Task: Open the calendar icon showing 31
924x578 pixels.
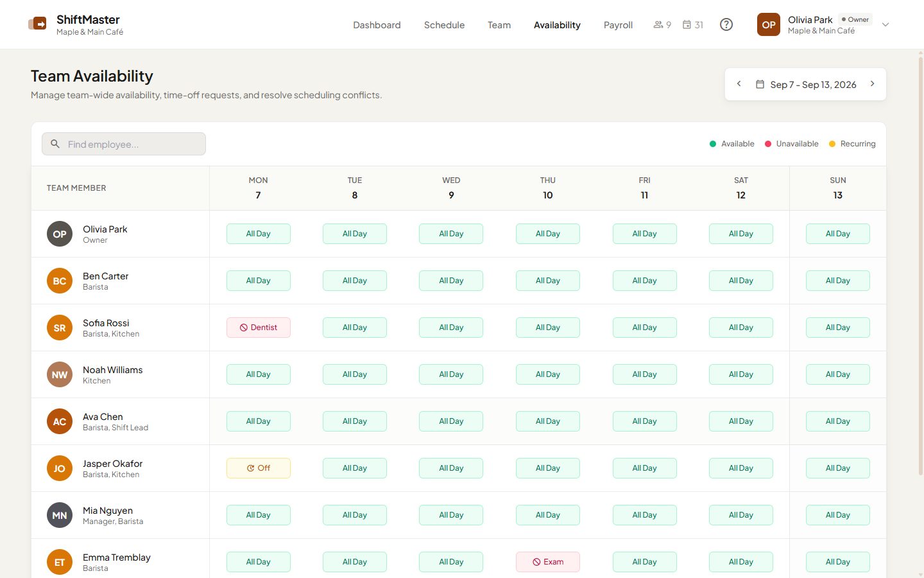Action: (x=693, y=25)
